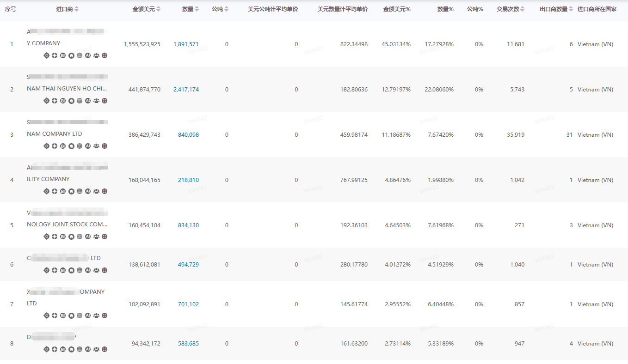Screen dimensions: 628x364
Task: Click the BI icon in row 8
Action: tap(63, 349)
